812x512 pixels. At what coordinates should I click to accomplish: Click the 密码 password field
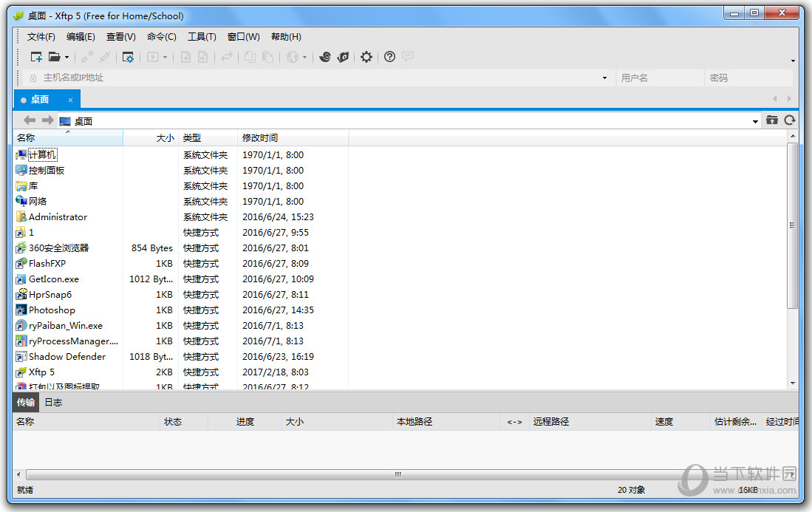click(x=748, y=78)
